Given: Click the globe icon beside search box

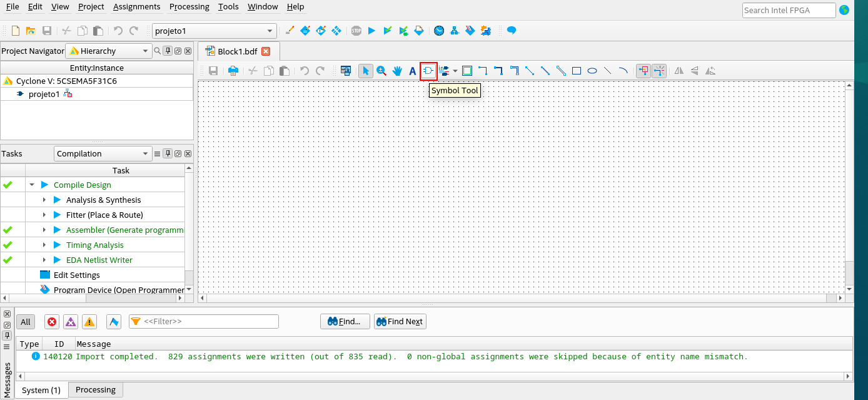Looking at the screenshot, I should click(844, 10).
